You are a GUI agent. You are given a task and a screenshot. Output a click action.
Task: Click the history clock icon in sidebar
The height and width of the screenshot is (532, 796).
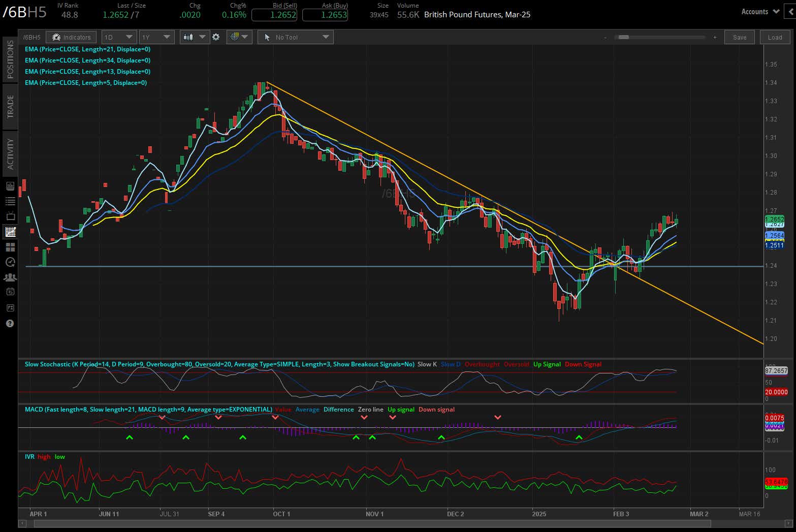click(10, 262)
